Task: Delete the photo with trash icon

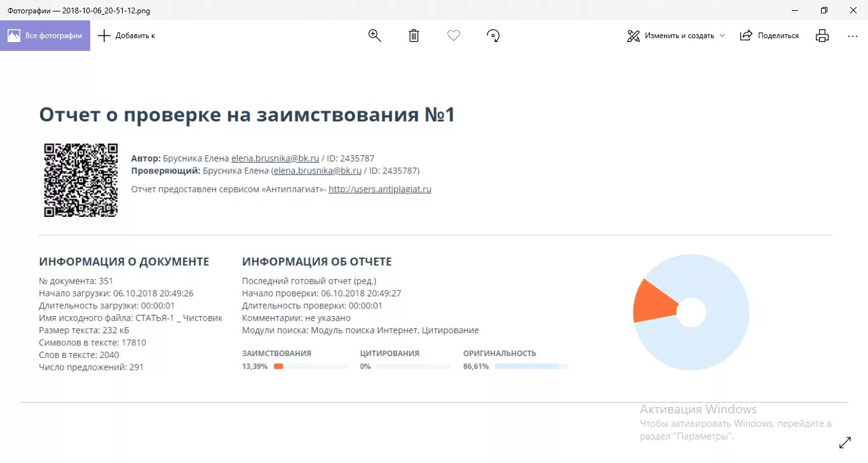Action: pyautogui.click(x=414, y=36)
